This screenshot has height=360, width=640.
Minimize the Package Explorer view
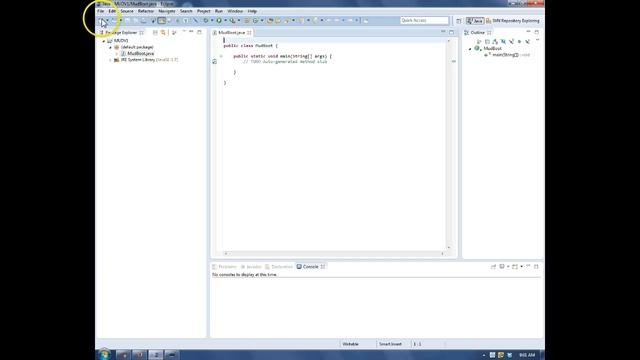tap(191, 32)
